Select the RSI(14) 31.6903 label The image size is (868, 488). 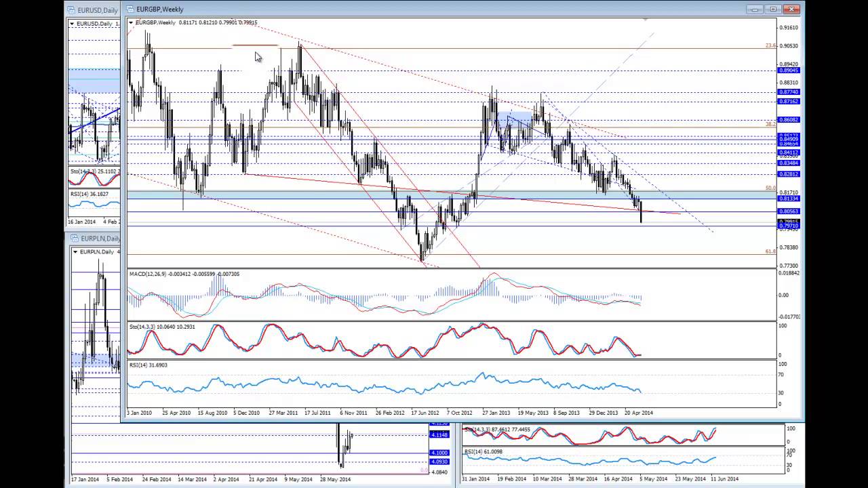148,365
